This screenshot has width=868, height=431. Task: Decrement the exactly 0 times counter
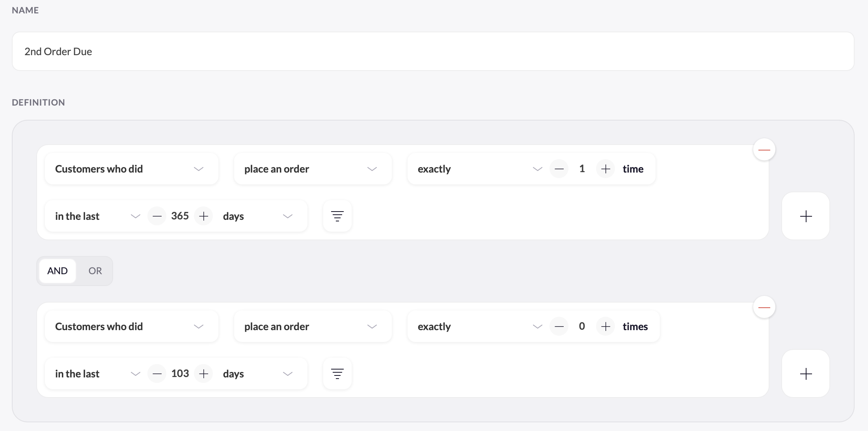coord(559,326)
